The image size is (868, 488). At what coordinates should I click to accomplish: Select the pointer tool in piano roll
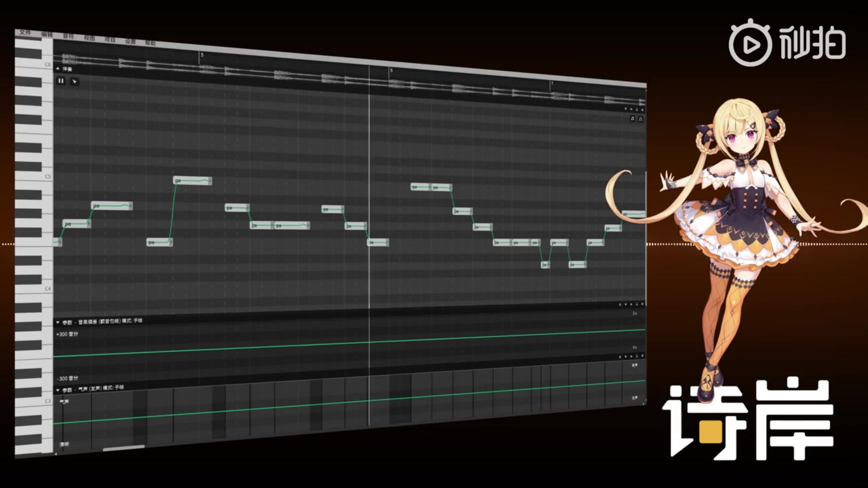[74, 82]
